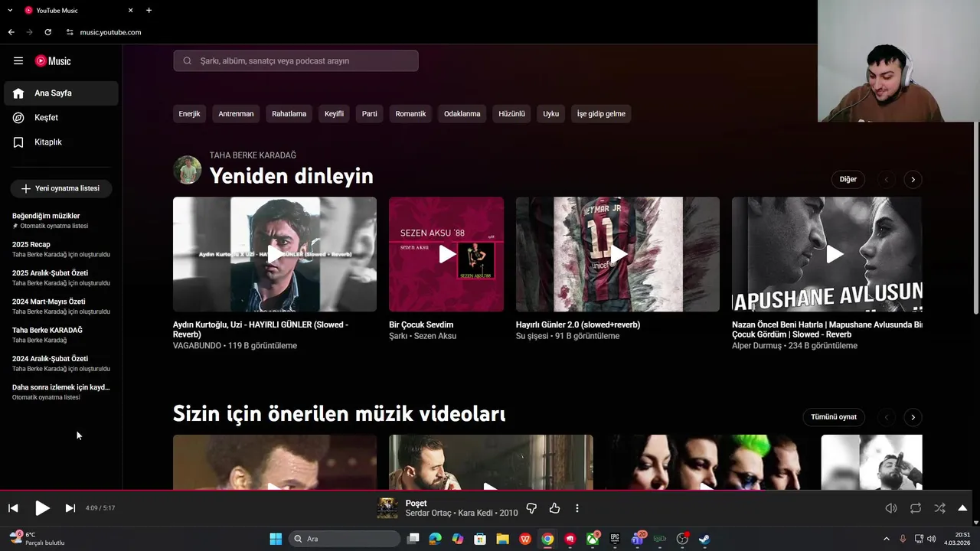Viewport: 980px width, 551px height.
Task: Click Taha Berke Karadağ profile avatar
Action: (188, 170)
